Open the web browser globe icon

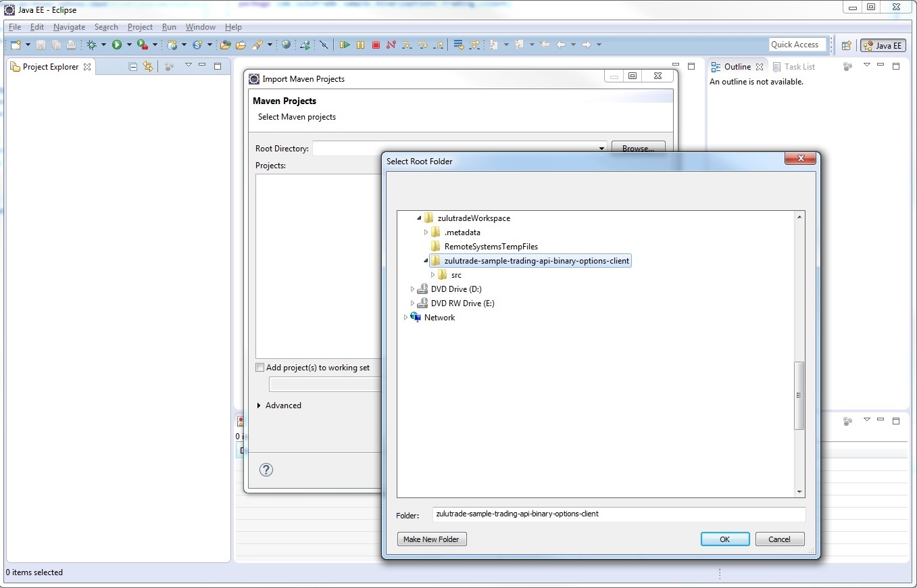287,45
